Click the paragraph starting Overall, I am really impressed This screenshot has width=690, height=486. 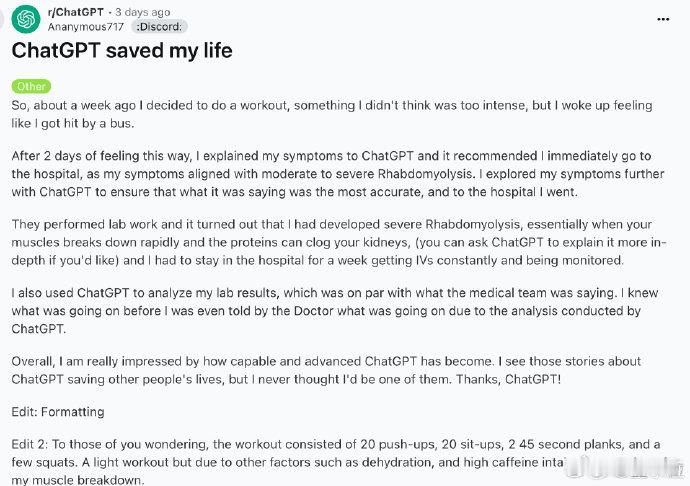point(326,370)
